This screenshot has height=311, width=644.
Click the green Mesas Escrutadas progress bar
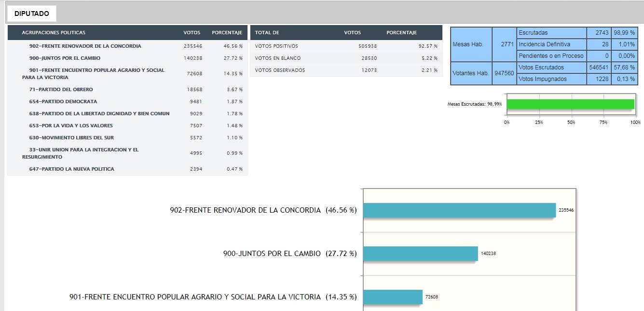(570, 104)
